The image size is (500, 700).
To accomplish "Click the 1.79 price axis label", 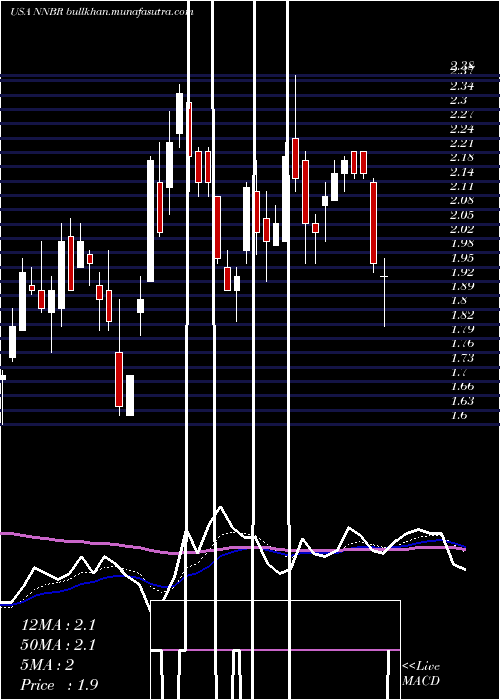I will 462,329.
